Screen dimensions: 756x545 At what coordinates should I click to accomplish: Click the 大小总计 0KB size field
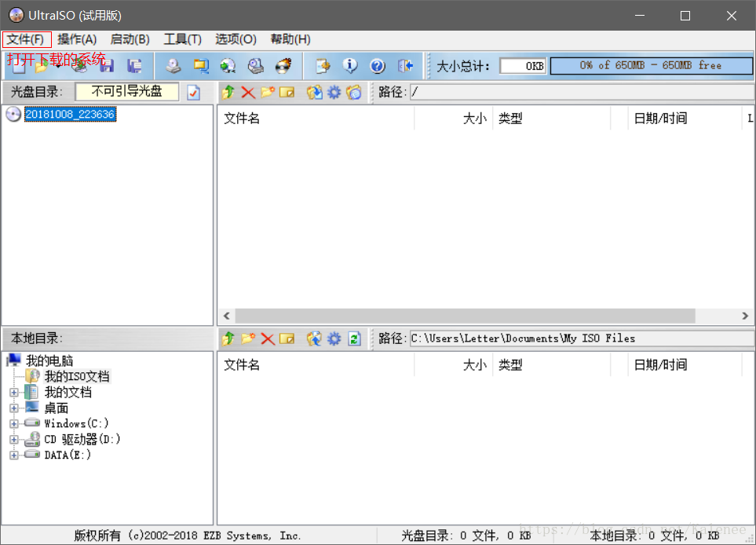(x=523, y=66)
